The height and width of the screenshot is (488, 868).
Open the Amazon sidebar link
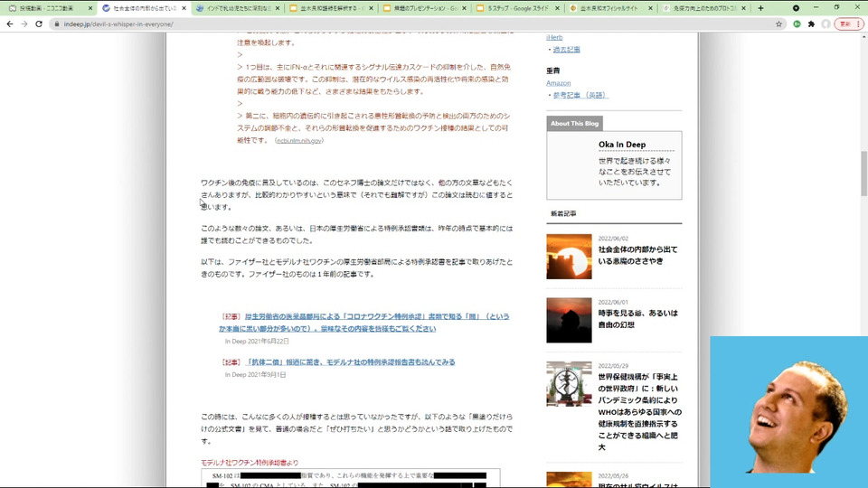[558, 83]
